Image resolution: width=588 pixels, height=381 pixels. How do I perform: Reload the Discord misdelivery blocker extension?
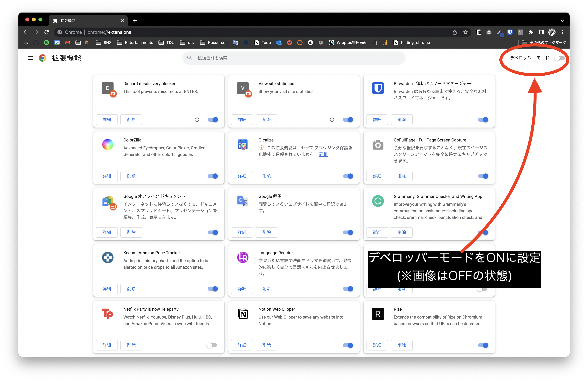197,120
